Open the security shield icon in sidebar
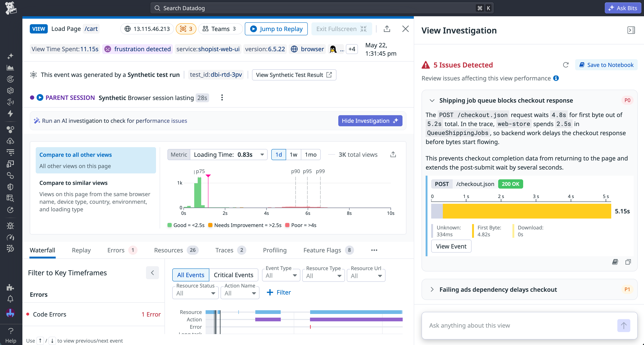 [x=10, y=187]
